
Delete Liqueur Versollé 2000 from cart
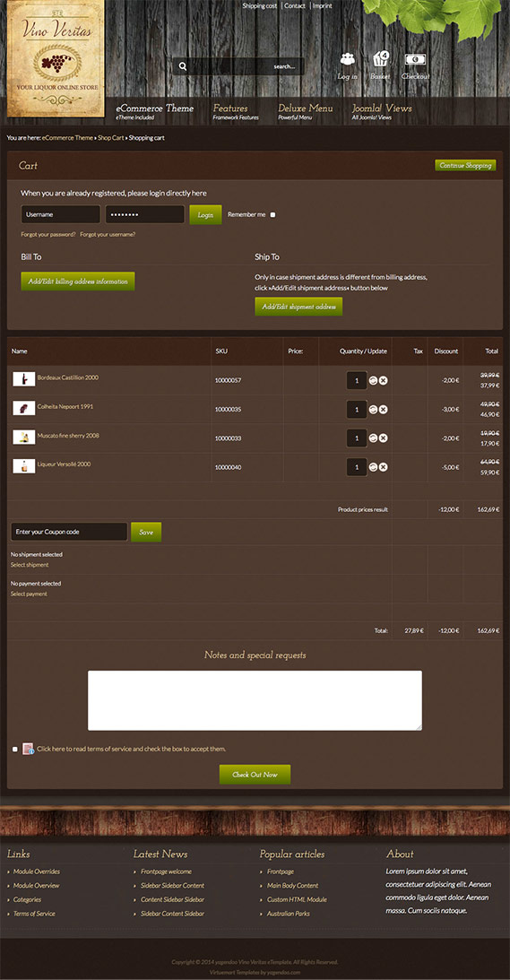(383, 467)
